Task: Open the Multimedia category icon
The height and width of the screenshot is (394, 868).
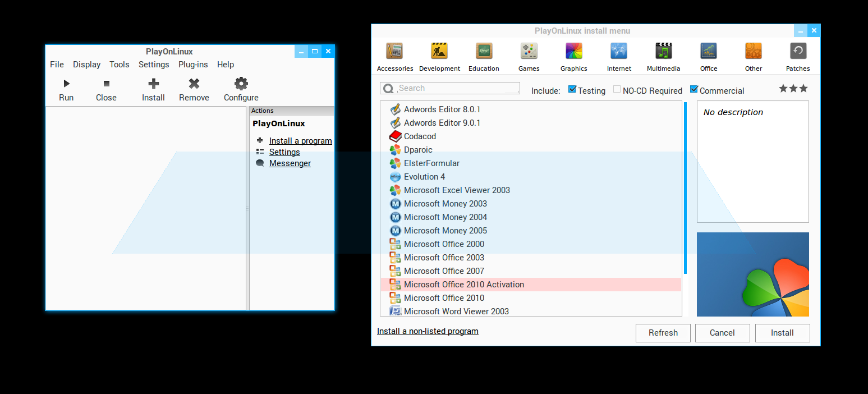Action: 663,52
